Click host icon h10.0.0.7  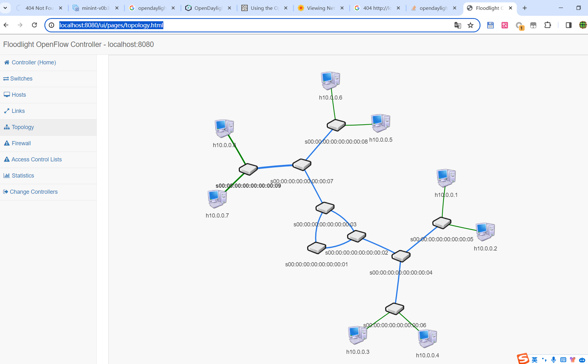(x=217, y=199)
